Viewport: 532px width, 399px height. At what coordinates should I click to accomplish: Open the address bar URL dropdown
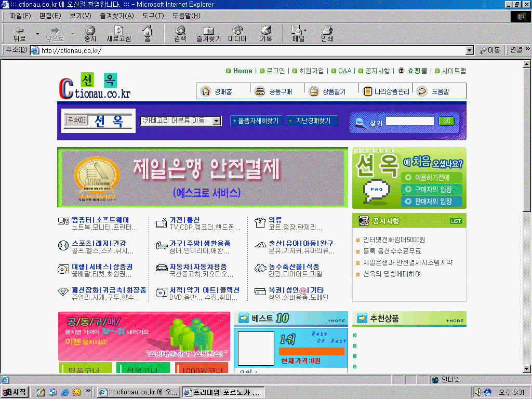tap(470, 50)
